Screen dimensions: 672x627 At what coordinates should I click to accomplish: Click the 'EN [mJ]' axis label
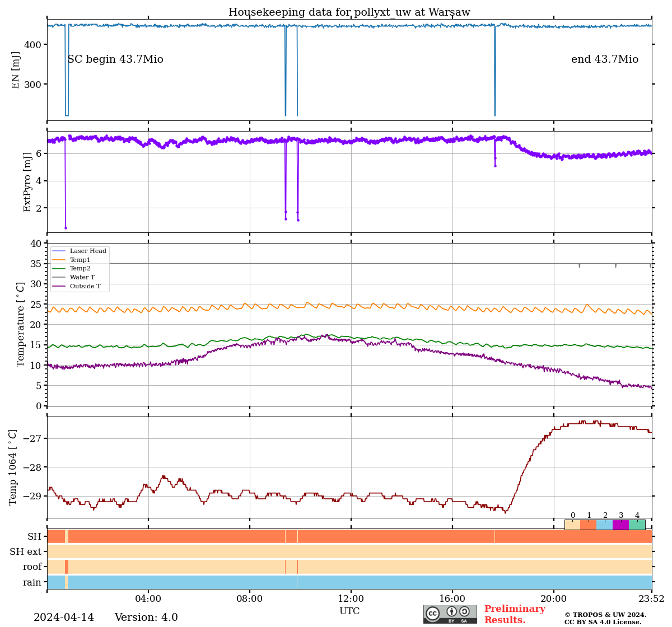point(16,70)
